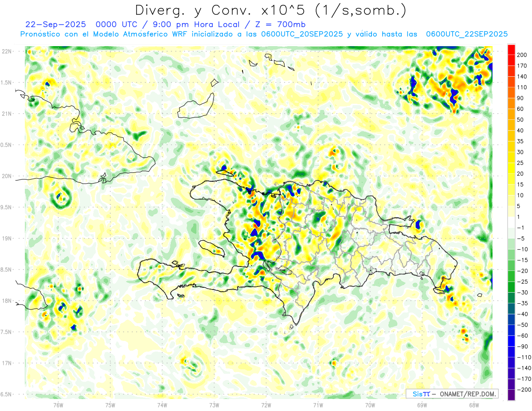Viewport: 532px width, 411px height.
Task: Click Gonâve Island west of Haiti's coast
Action: [212, 248]
